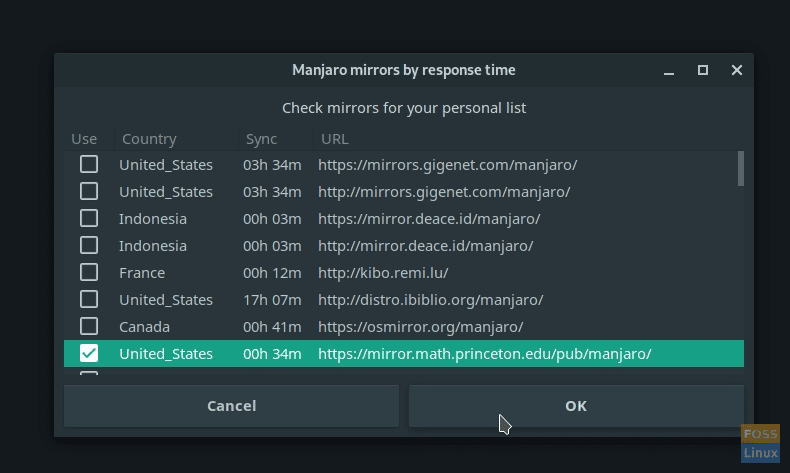Select the http://kibo.remi.lu/ URL text
The height and width of the screenshot is (473, 790).
383,273
